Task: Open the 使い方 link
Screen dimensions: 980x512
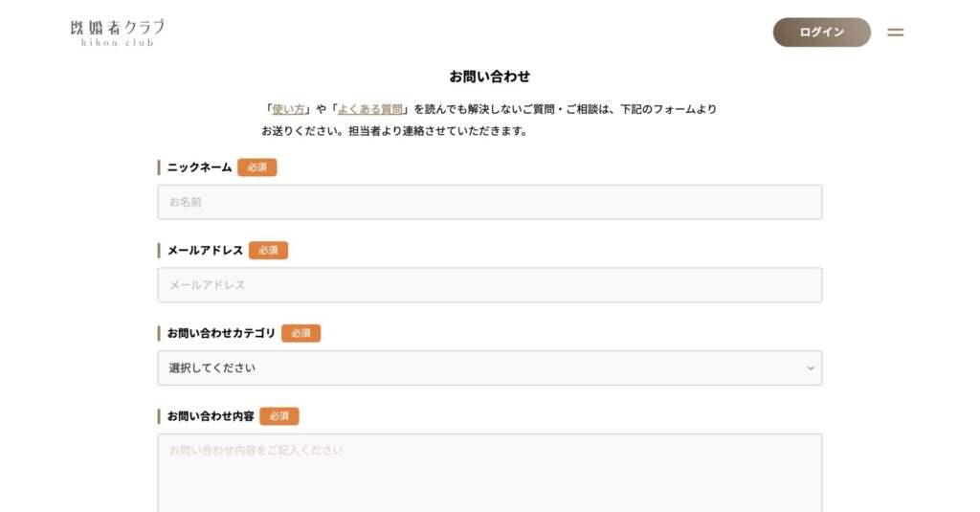Action: (288, 109)
